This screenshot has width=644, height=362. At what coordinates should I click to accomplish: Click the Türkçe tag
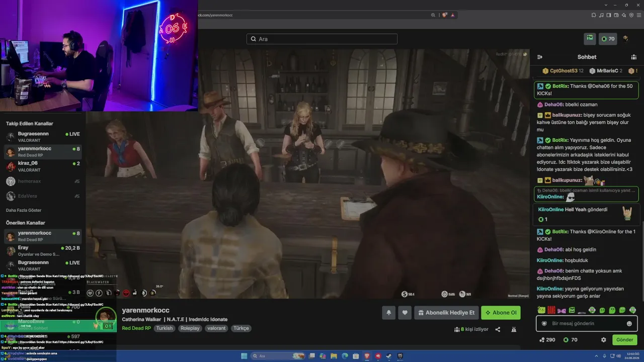[x=241, y=328]
